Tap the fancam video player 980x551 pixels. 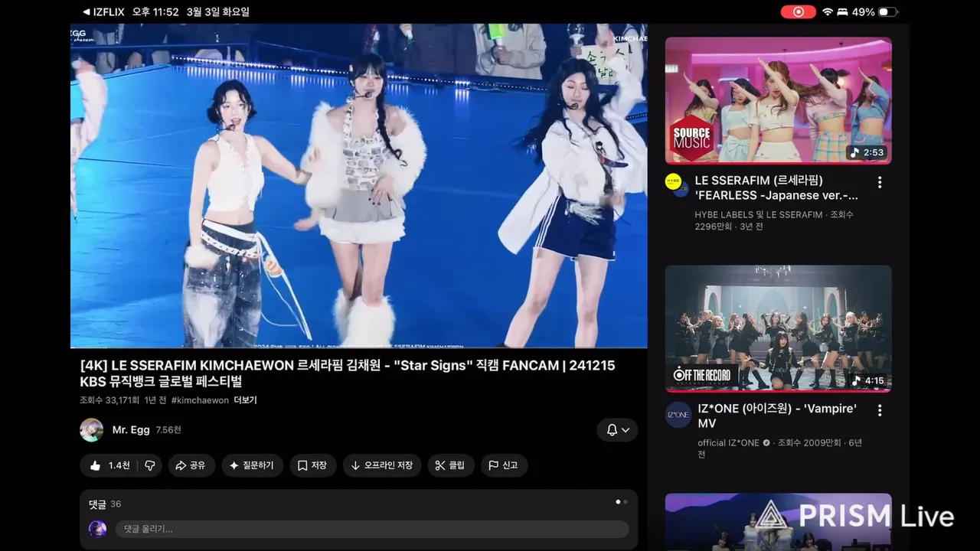[358, 186]
